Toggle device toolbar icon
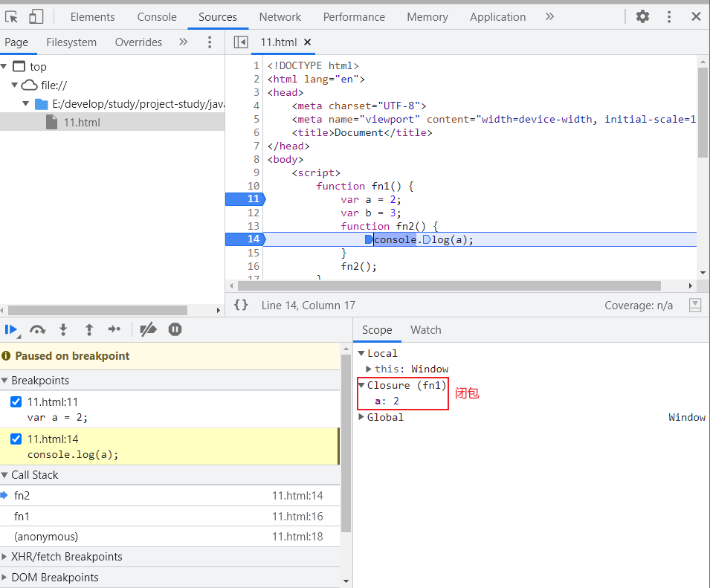This screenshot has width=710, height=588. click(36, 16)
